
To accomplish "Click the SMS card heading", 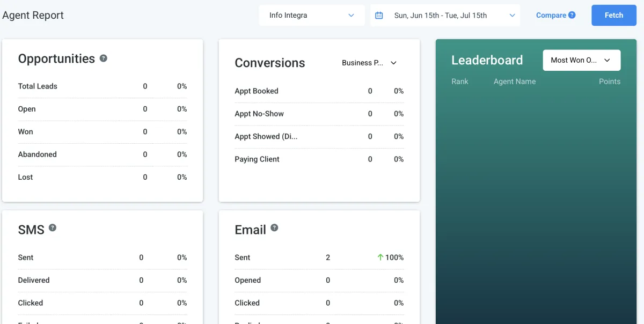I will click(31, 230).
